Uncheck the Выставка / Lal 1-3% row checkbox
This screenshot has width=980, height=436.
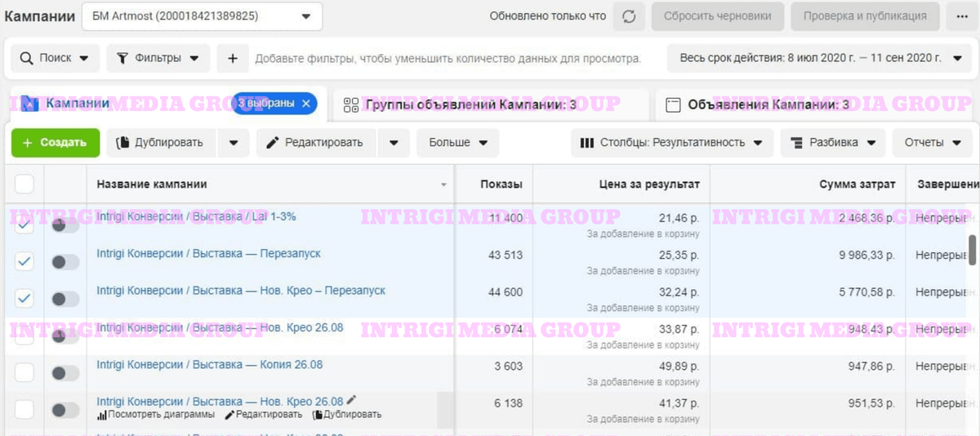(x=24, y=224)
